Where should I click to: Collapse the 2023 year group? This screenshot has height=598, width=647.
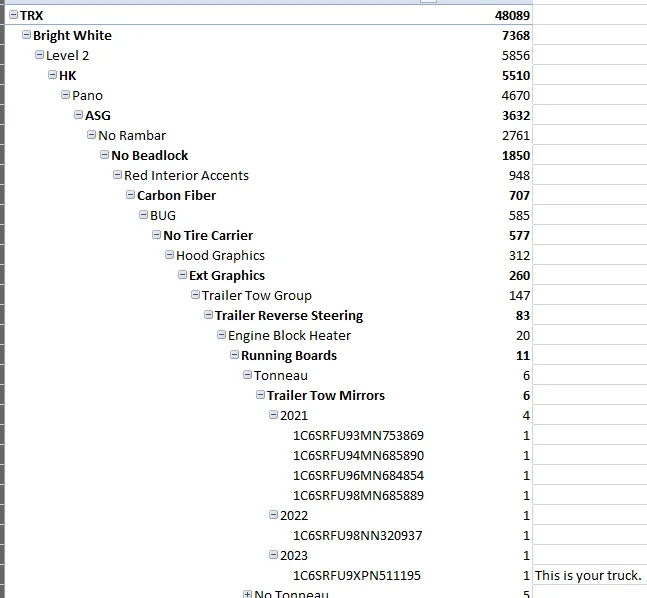click(273, 555)
